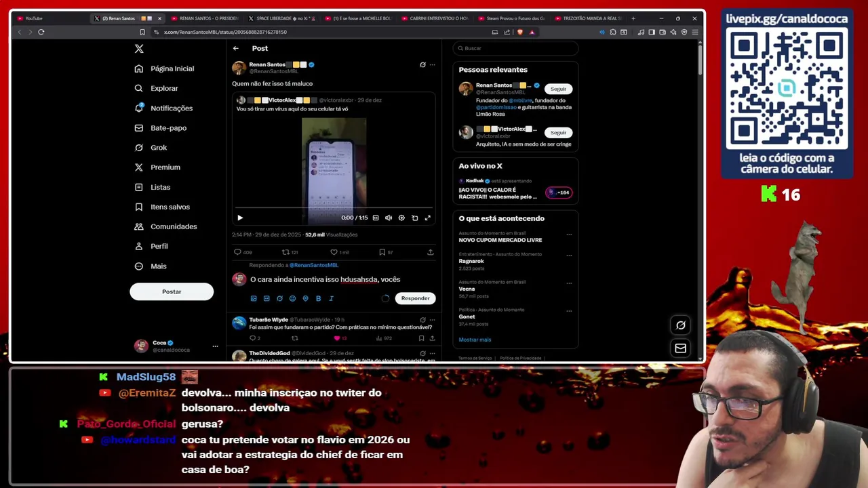Open the Mais menu

tap(151, 266)
